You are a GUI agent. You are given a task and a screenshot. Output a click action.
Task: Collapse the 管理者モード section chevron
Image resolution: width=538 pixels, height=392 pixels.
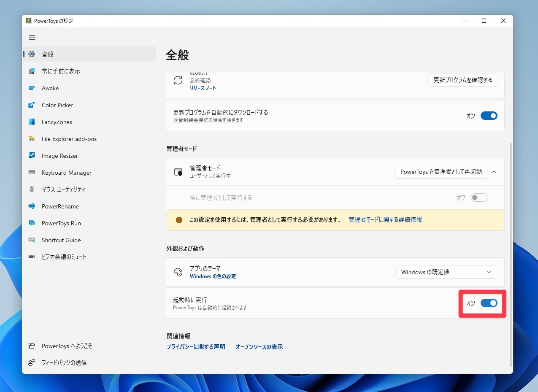[494, 172]
